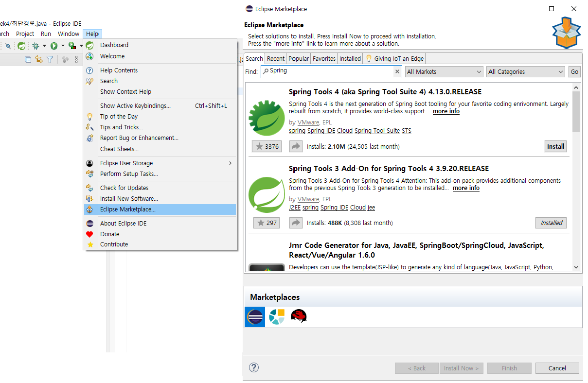
Task: Open the explorer View Menu three-dot icon
Action: click(76, 59)
